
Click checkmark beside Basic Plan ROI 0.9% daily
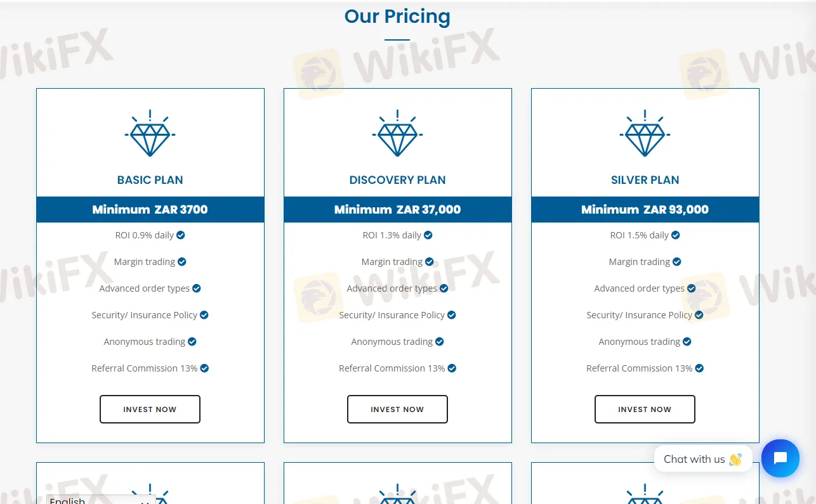(181, 235)
